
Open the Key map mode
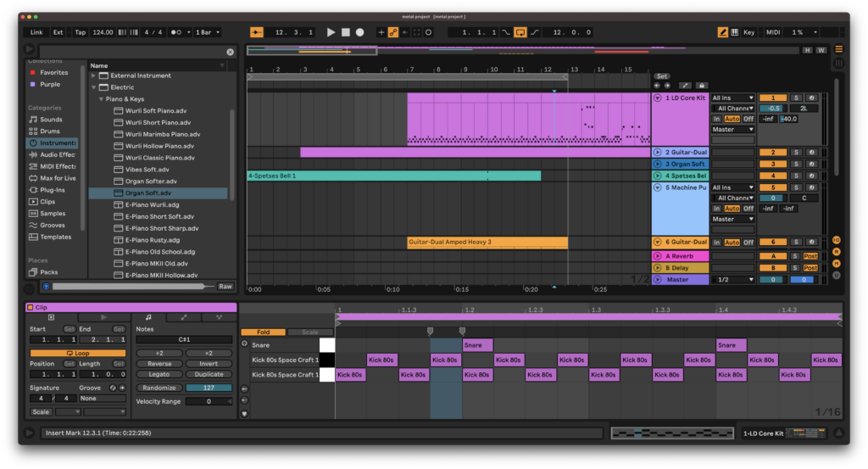tap(749, 32)
